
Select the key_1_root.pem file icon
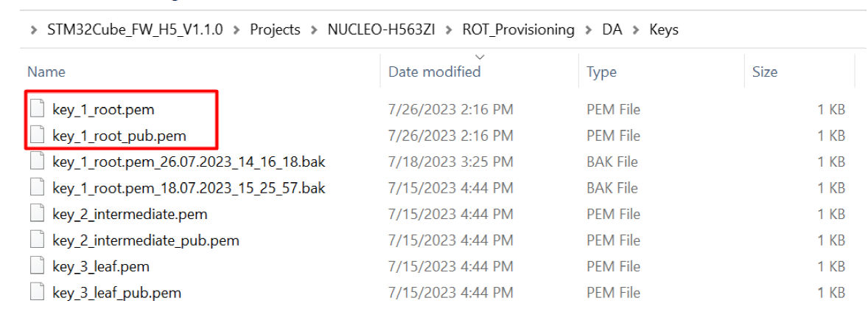(37, 109)
